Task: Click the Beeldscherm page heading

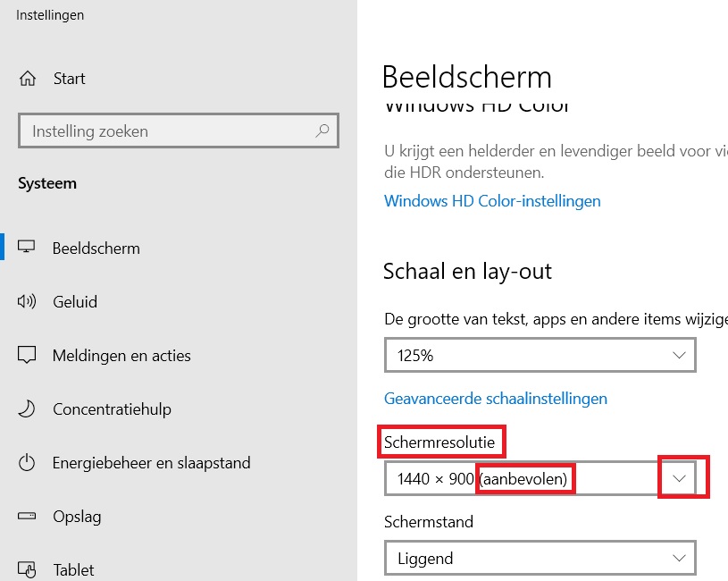Action: pos(467,78)
